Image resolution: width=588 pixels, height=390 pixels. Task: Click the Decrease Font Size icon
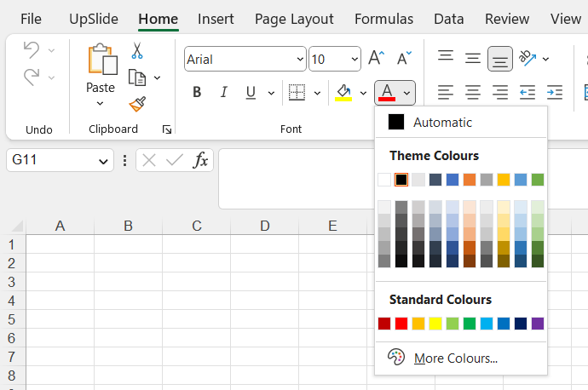tap(405, 59)
